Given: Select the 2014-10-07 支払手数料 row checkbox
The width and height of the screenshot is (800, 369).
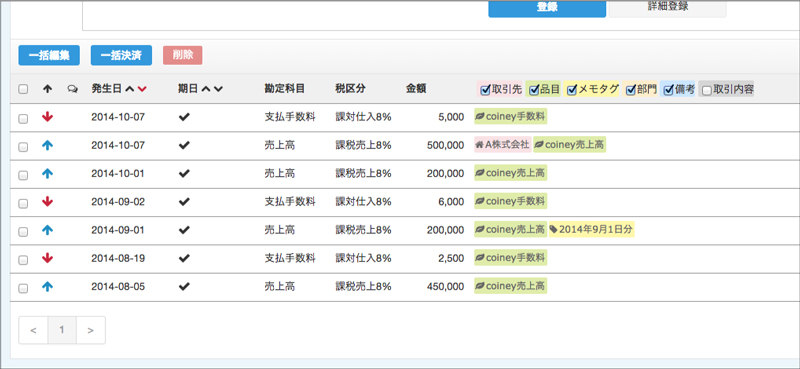Looking at the screenshot, I should (23, 118).
